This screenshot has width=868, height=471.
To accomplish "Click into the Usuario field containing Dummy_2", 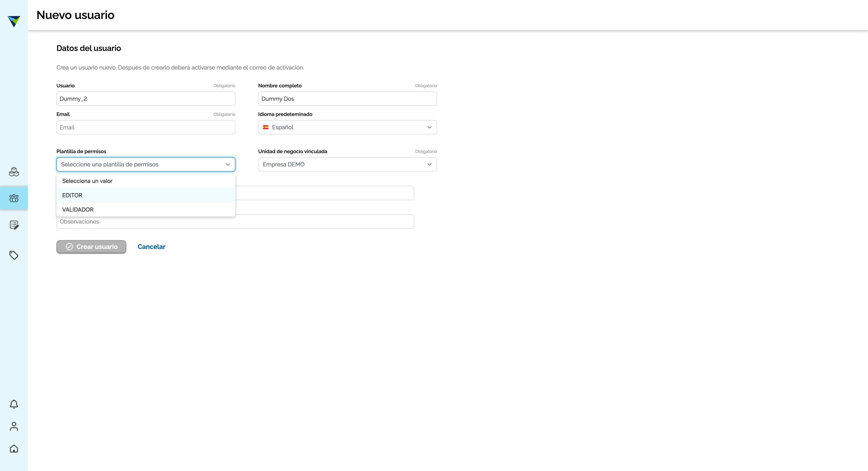I will pyautogui.click(x=146, y=99).
